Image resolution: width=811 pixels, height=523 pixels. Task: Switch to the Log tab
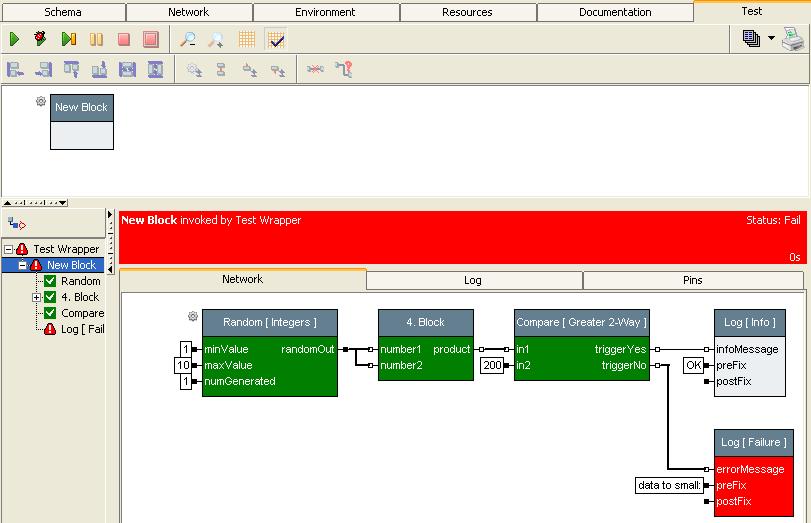pos(473,280)
